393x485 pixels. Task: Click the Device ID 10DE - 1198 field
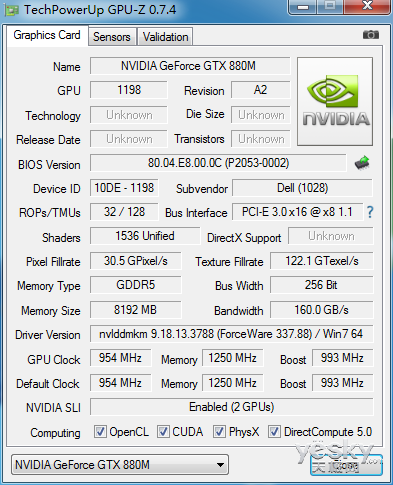pyautogui.click(x=124, y=188)
